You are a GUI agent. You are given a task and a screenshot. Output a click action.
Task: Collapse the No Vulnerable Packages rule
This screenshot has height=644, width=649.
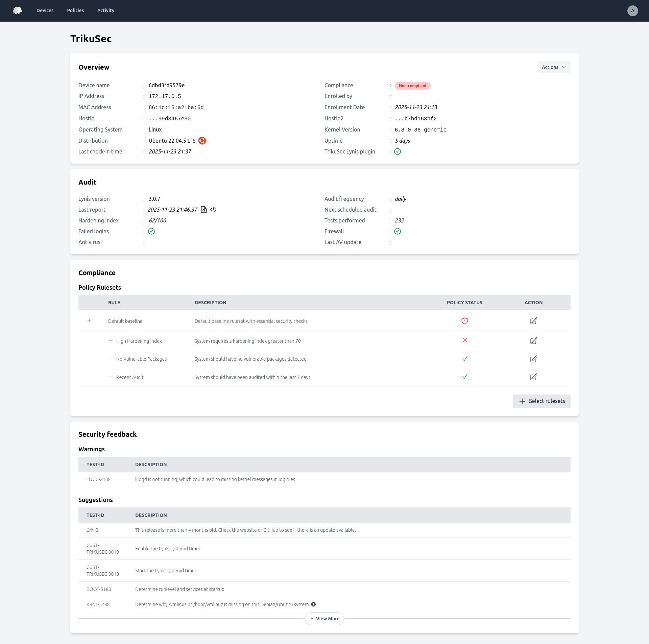pos(111,359)
